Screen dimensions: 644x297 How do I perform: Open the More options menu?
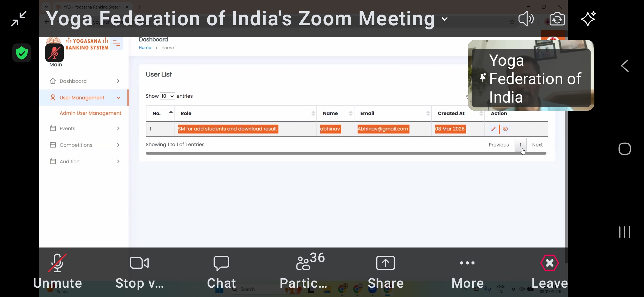pyautogui.click(x=467, y=271)
